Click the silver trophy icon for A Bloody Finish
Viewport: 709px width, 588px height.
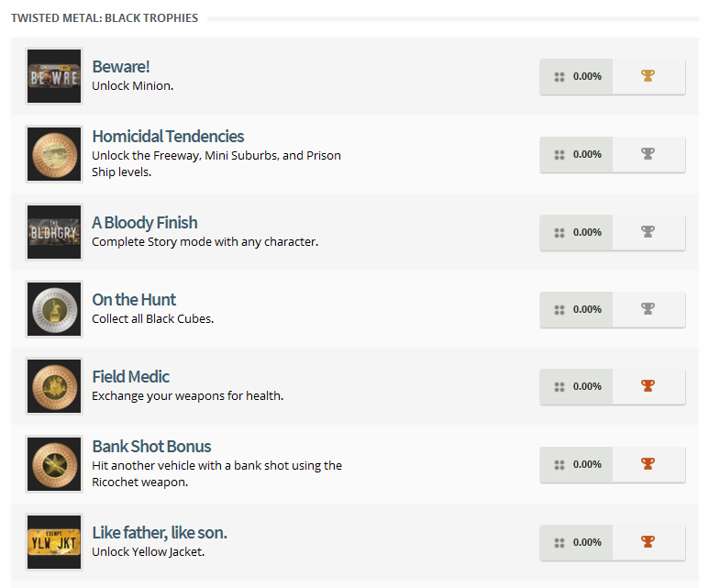(x=648, y=232)
